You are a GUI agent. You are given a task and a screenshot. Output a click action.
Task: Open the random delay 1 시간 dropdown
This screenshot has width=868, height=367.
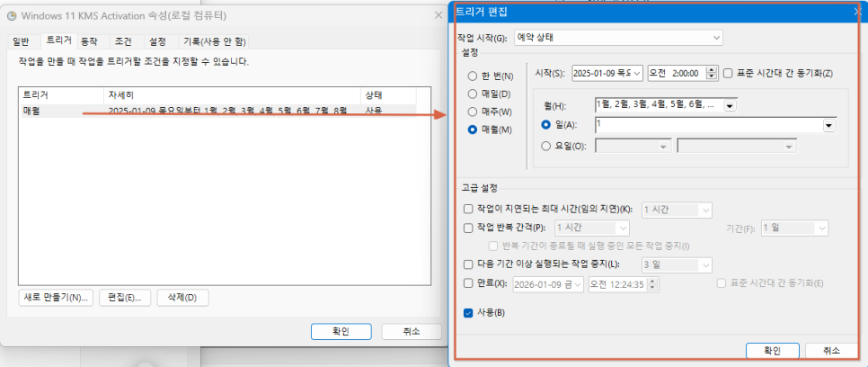coord(677,210)
